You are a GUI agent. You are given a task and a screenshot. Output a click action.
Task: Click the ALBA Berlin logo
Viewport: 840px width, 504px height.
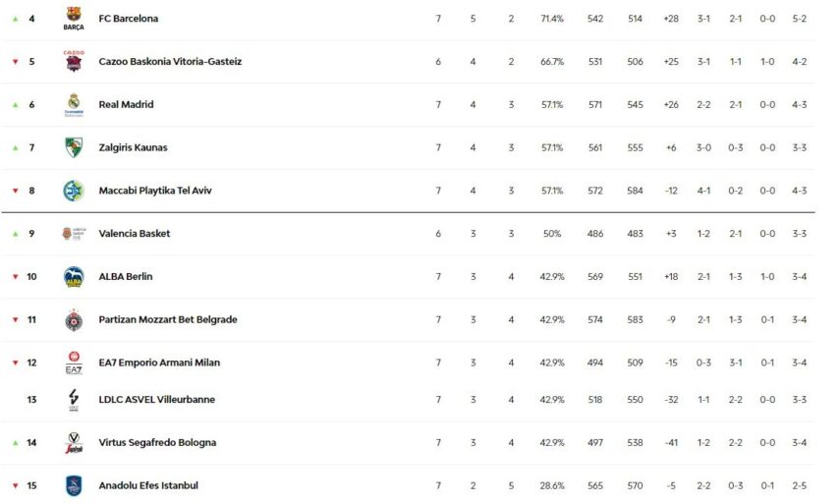pyautogui.click(x=74, y=277)
